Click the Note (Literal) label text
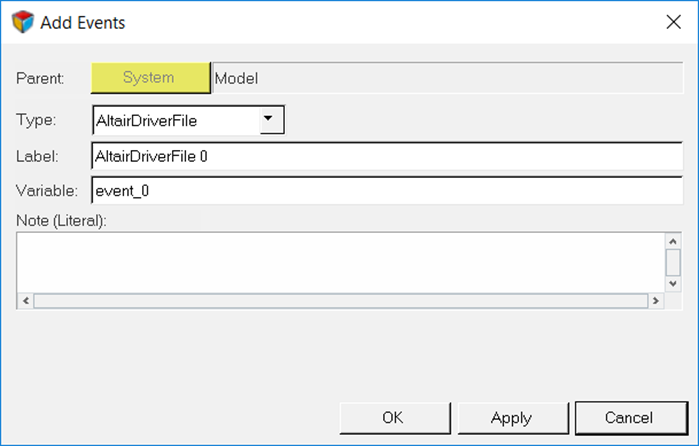 pos(62,220)
